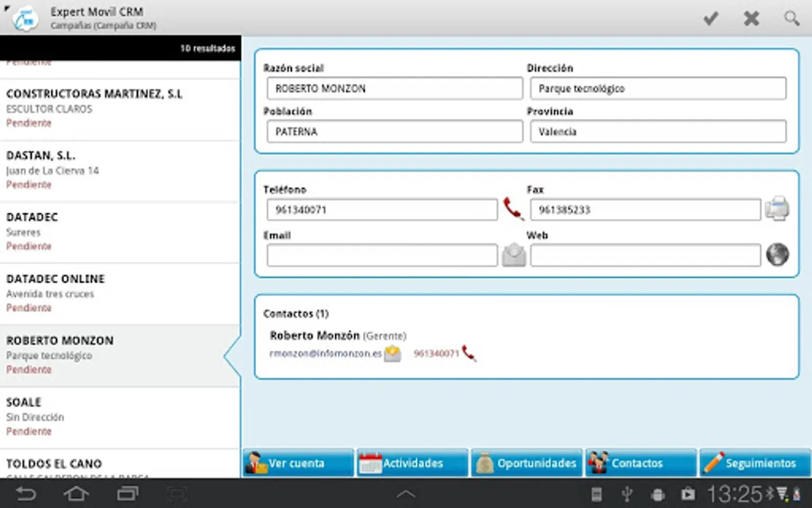Select DASTAN, S.L. in the list
This screenshot has height=508, width=812.
tap(120, 171)
